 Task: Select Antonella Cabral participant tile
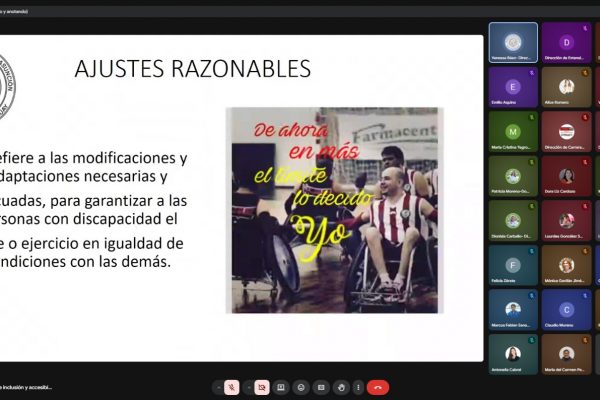click(x=513, y=354)
